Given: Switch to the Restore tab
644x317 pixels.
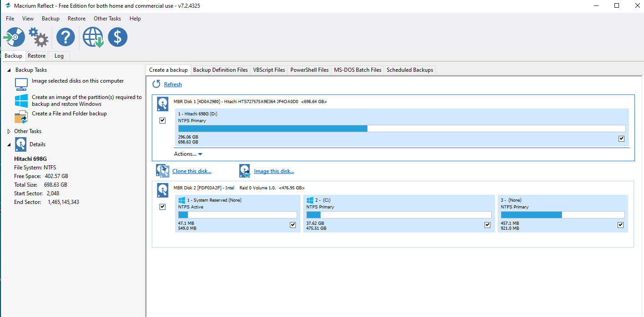Looking at the screenshot, I should click(36, 56).
